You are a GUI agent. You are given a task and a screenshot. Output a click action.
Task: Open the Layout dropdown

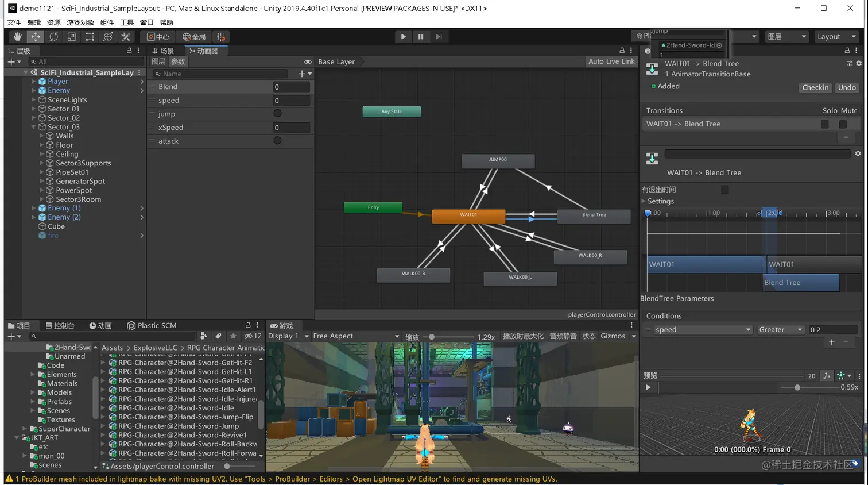click(836, 37)
